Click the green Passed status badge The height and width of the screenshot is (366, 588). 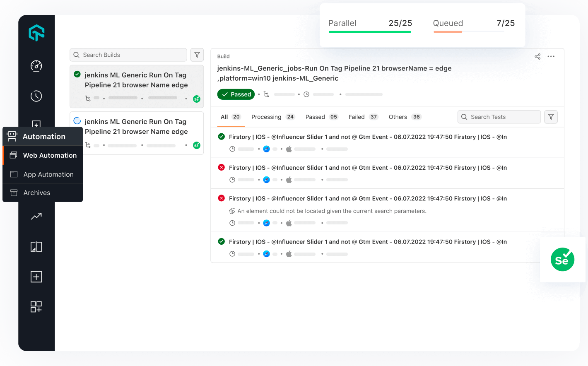pyautogui.click(x=236, y=94)
